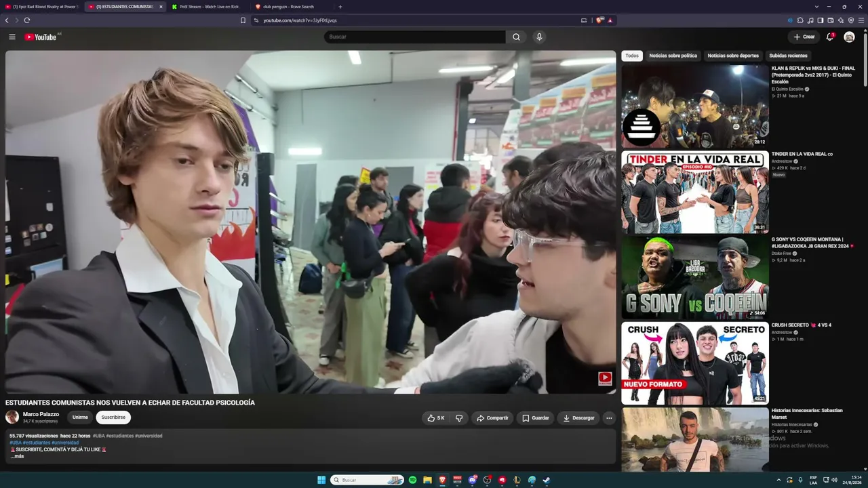Go to the YouTube home logo
This screenshot has height=488, width=868.
click(41, 37)
